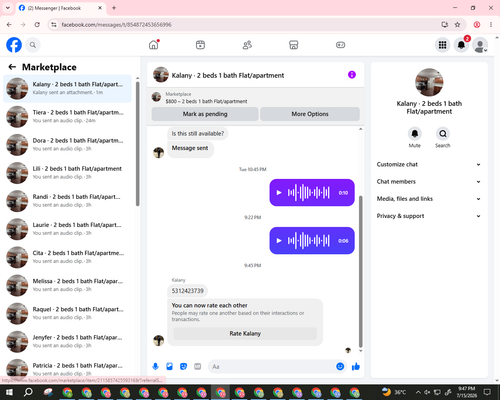The width and height of the screenshot is (500, 400).
Task: Open the emoji picker in message box
Action: click(x=340, y=367)
